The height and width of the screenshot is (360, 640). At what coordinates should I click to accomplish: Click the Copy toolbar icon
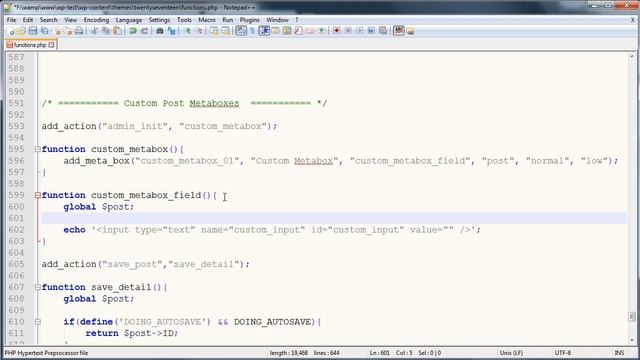pos(106,31)
